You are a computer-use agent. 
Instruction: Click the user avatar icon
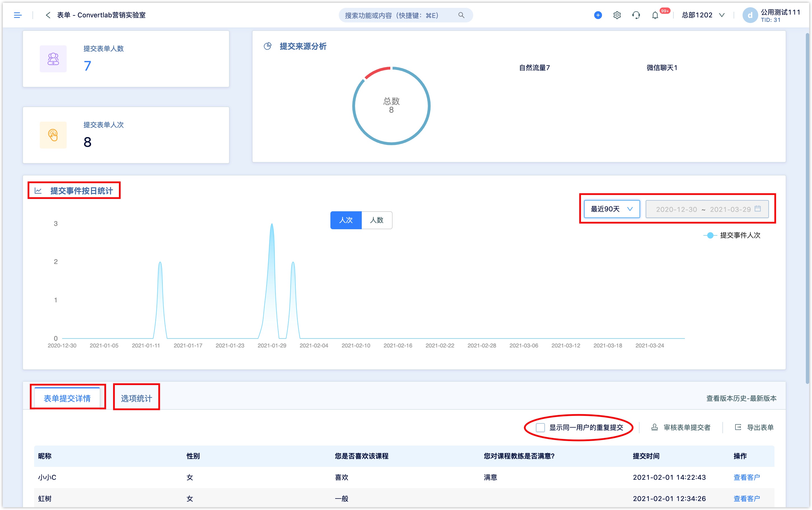(x=750, y=15)
